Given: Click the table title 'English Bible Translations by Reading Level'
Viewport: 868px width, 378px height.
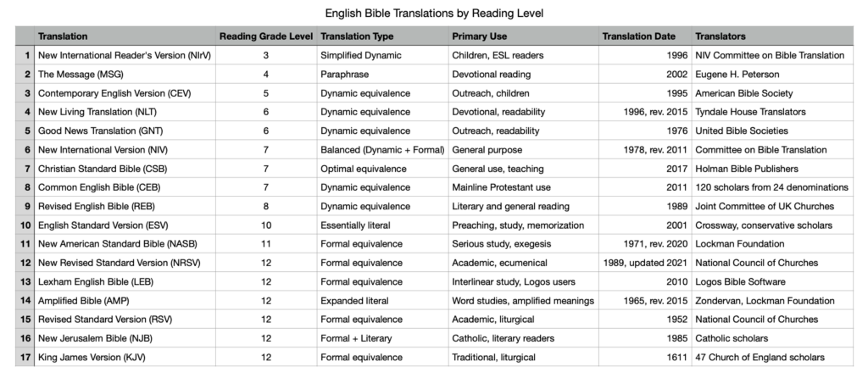Looking at the screenshot, I should pyautogui.click(x=434, y=14).
